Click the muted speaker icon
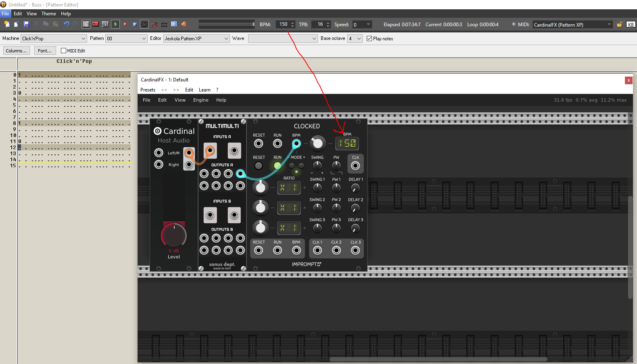This screenshot has width=637, height=364. click(184, 24)
